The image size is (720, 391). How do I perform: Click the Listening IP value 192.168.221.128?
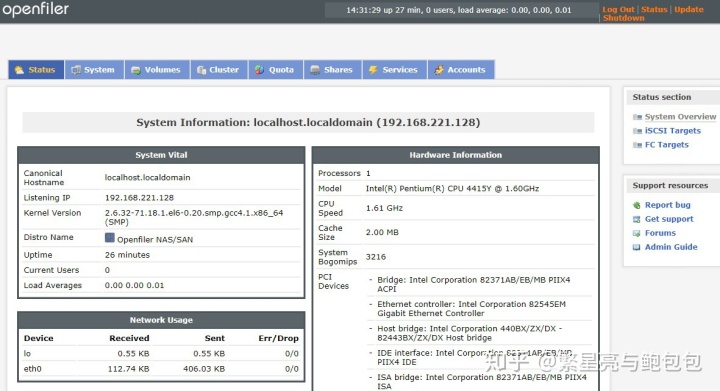tap(139, 198)
